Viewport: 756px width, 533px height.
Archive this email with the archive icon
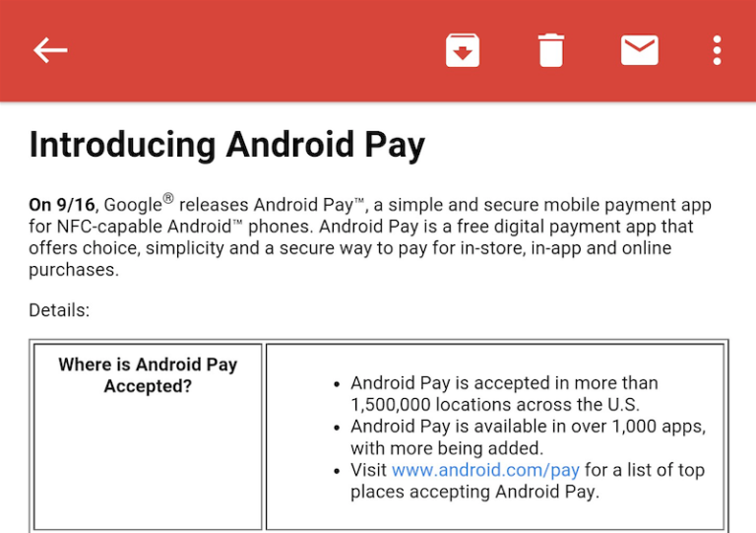pyautogui.click(x=463, y=50)
